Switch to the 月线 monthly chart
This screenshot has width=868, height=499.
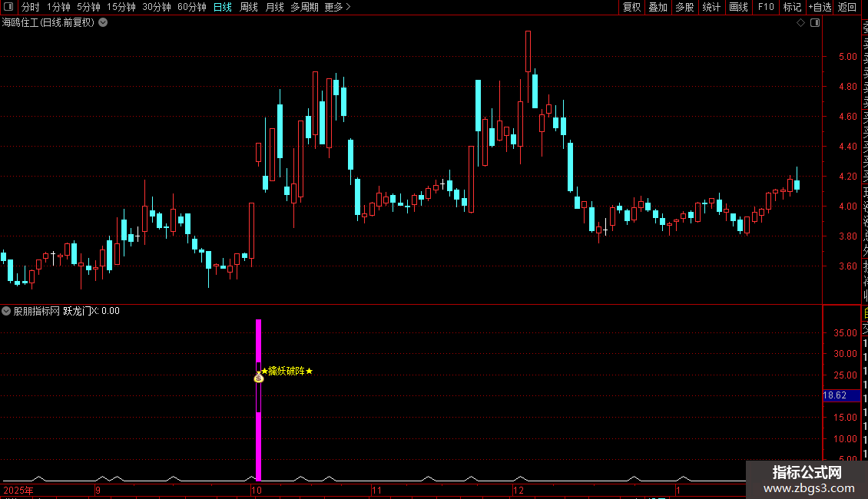[274, 7]
